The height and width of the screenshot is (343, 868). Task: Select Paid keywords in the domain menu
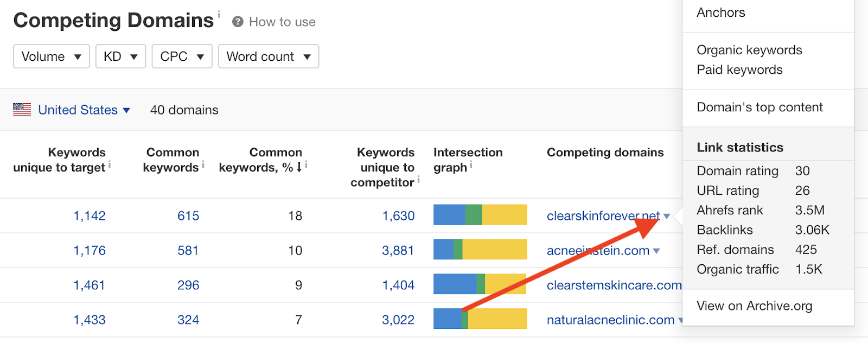(739, 69)
